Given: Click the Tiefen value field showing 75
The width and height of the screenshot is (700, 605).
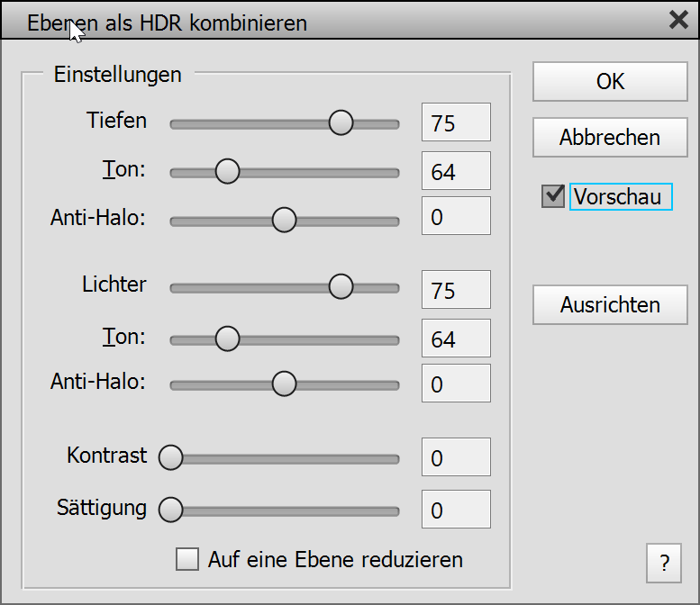Looking at the screenshot, I should pyautogui.click(x=456, y=122).
